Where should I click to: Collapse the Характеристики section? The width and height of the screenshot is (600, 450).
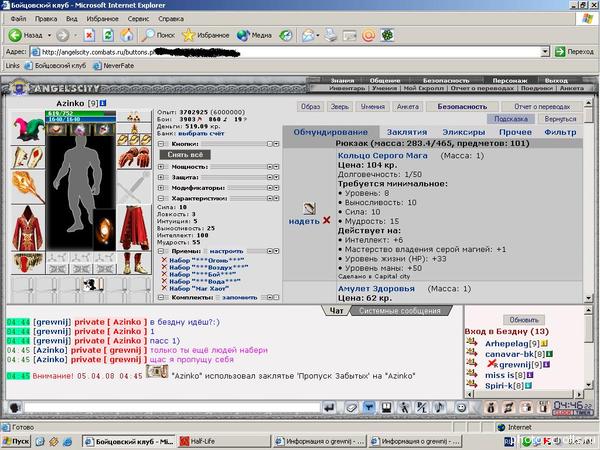click(x=161, y=198)
